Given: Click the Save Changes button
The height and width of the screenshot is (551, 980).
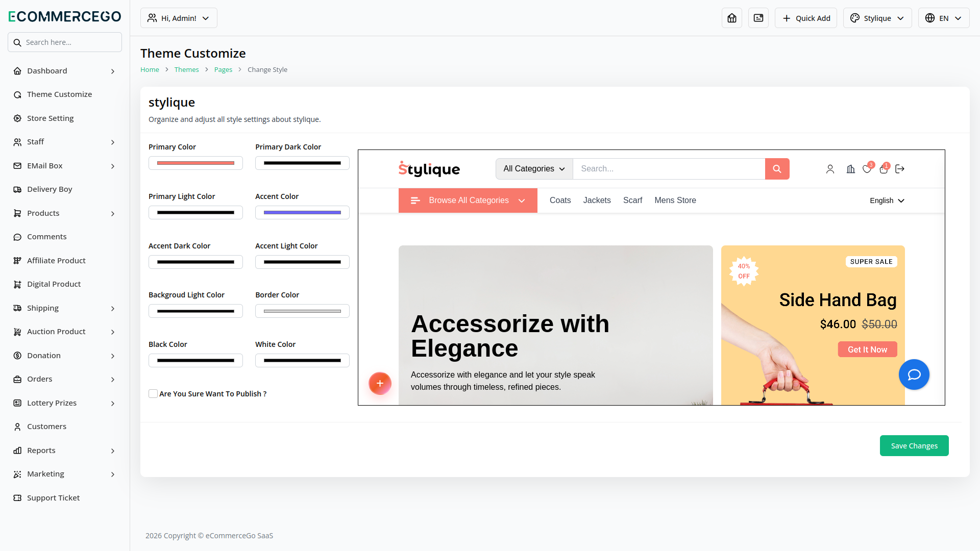Looking at the screenshot, I should click(x=914, y=446).
